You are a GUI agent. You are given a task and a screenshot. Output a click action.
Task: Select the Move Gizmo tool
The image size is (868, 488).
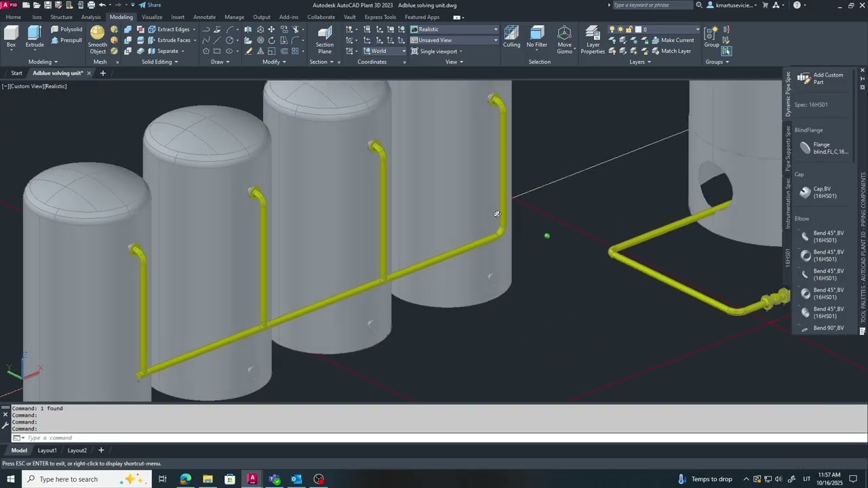coord(565,40)
